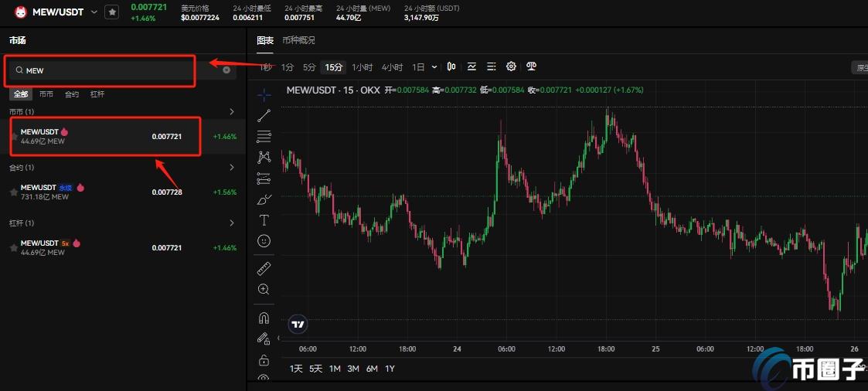Select the ruler measure tool

pyautogui.click(x=264, y=268)
